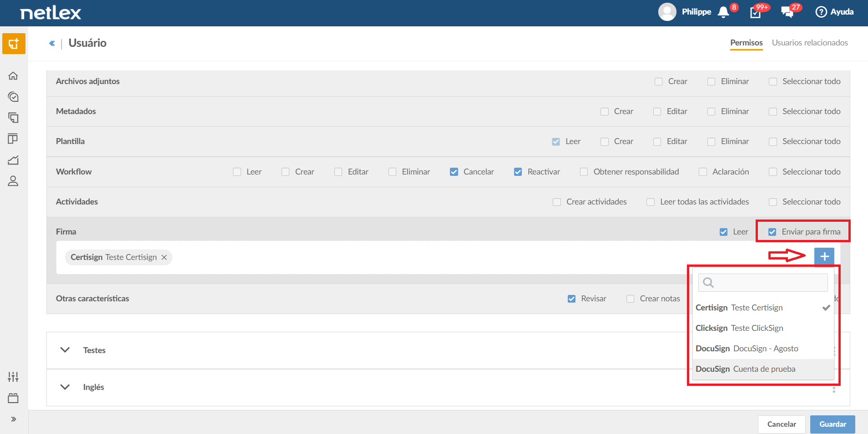
Task: Check Crear for Archivos adjuntos
Action: tap(658, 82)
